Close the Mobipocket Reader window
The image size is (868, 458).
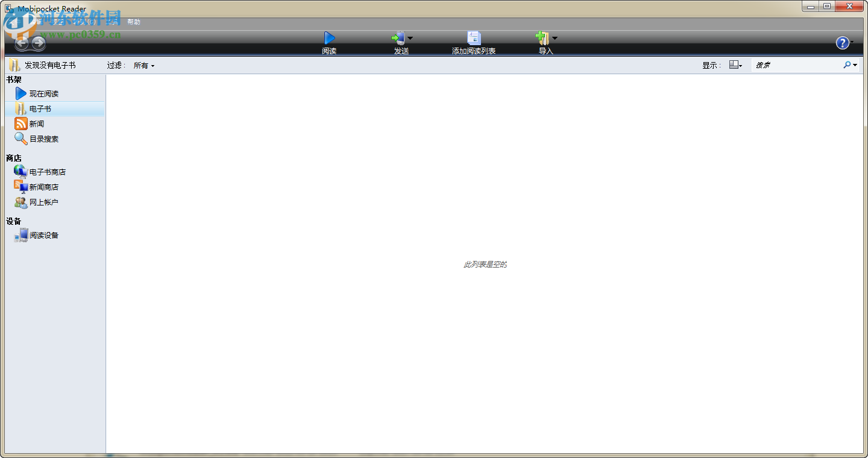849,7
